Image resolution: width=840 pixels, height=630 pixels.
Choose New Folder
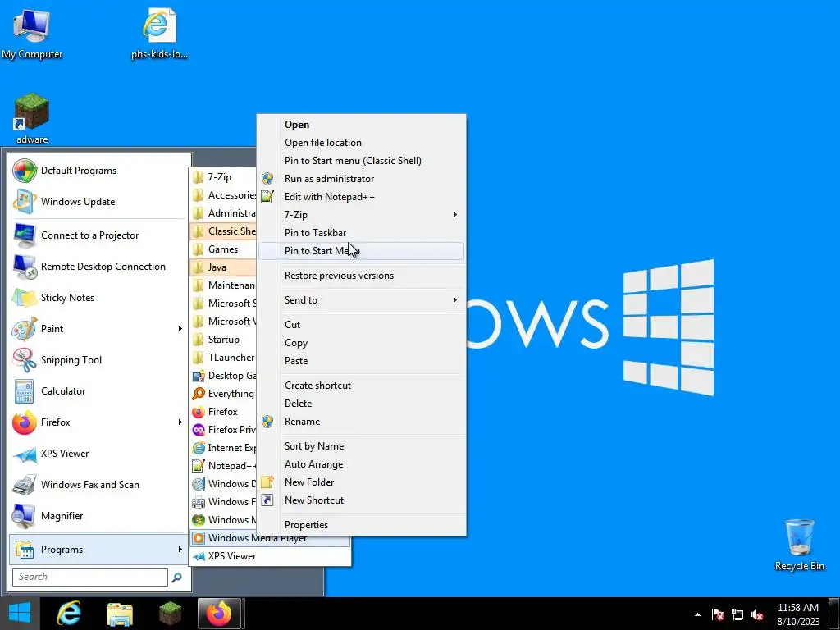point(362,482)
